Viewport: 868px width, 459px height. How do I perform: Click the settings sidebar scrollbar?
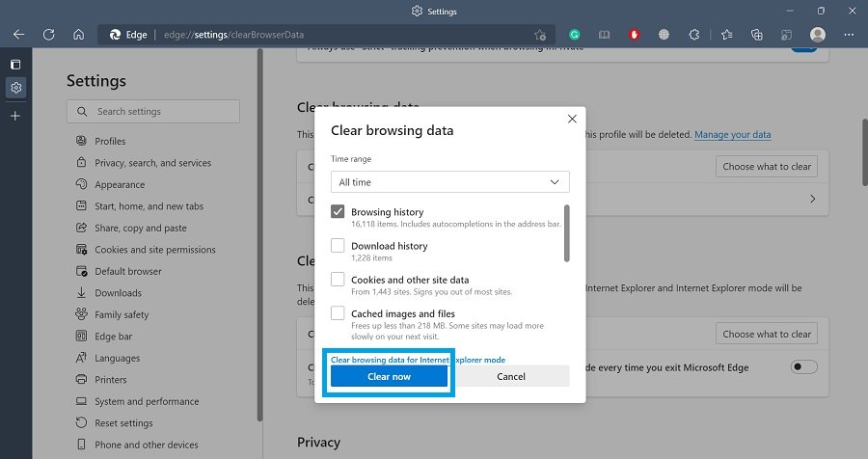259,236
